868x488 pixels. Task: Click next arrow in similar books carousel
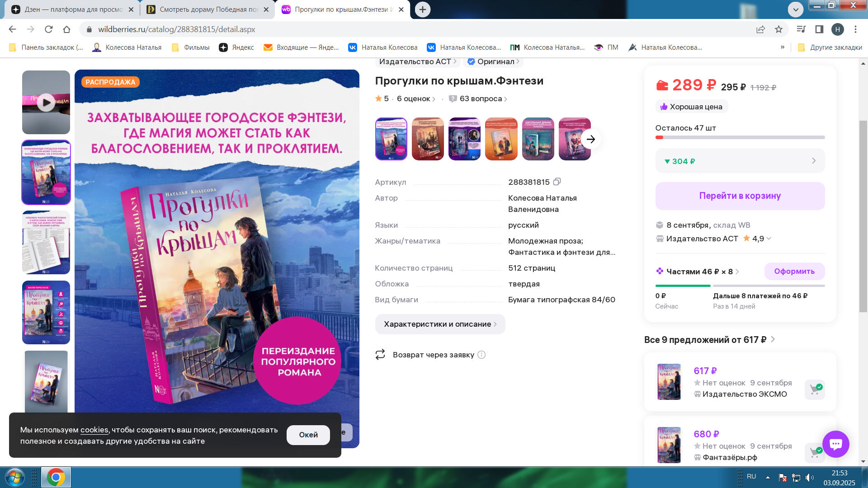590,139
